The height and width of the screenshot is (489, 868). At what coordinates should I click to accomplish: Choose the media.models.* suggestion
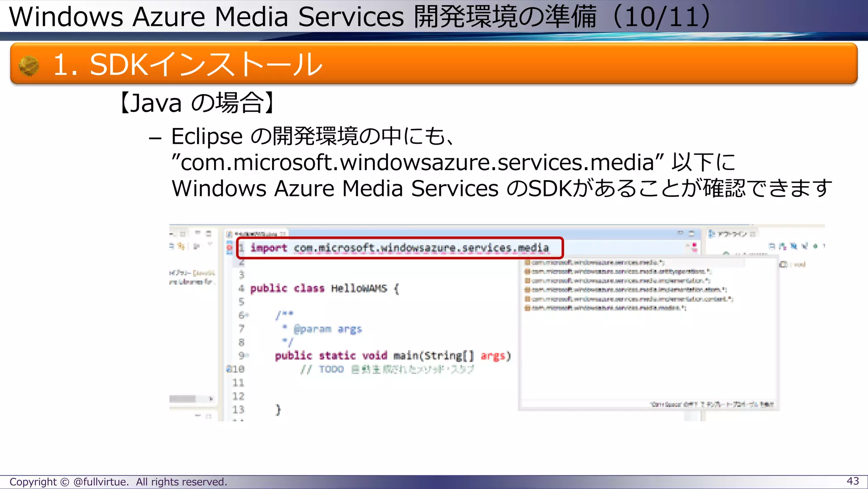[x=605, y=308]
